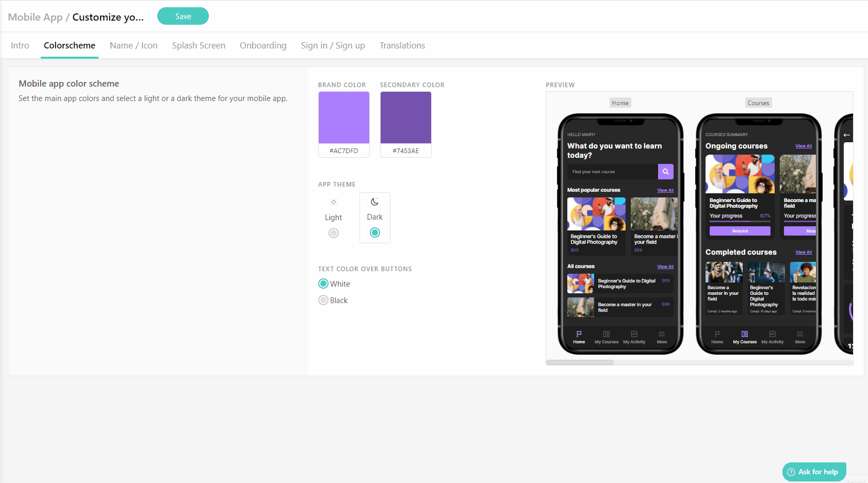
Task: Click back arrow in third phone preview
Action: pos(847,135)
